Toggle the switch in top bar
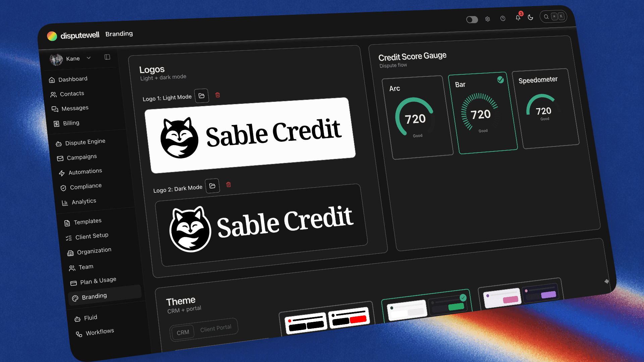644x362 pixels. (472, 20)
